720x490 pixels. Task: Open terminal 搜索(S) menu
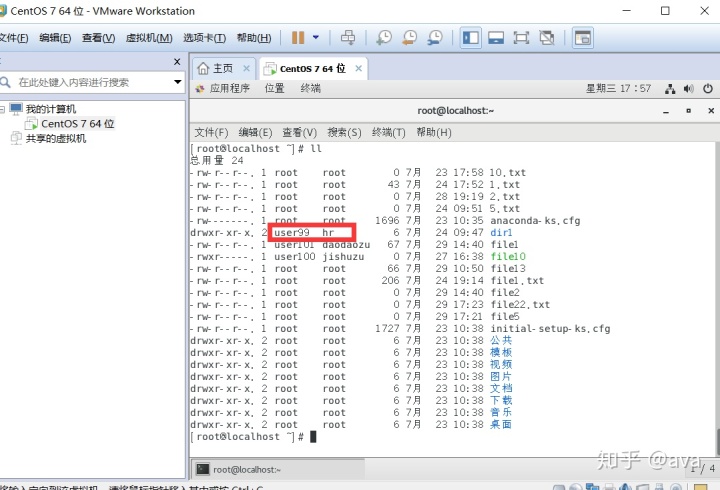coord(344,133)
